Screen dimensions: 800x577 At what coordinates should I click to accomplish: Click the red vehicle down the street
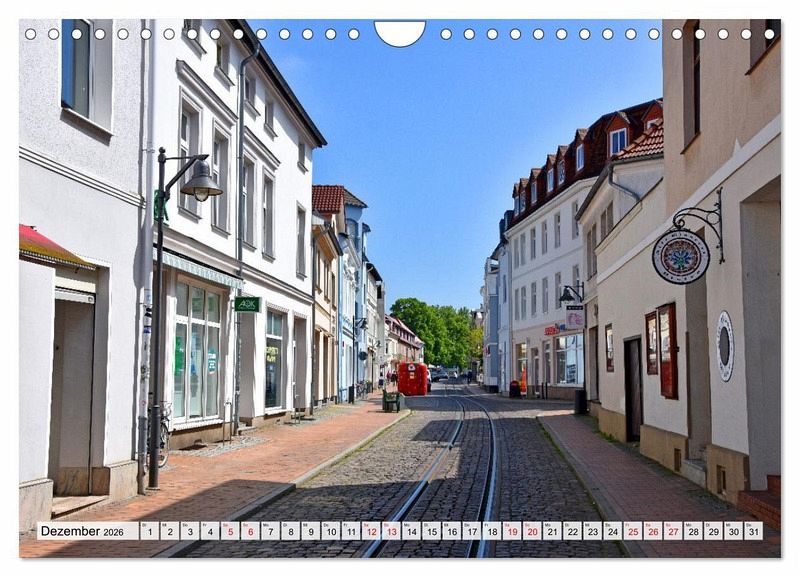point(413,379)
